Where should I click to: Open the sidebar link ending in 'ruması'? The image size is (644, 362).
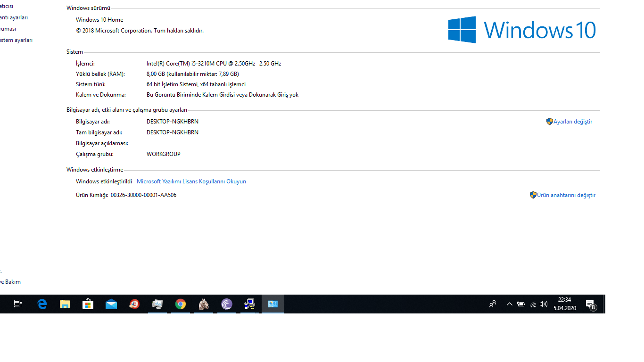pos(8,29)
